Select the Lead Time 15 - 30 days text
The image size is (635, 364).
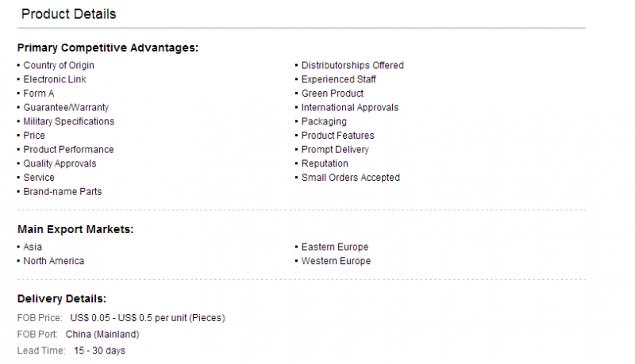[100, 351]
